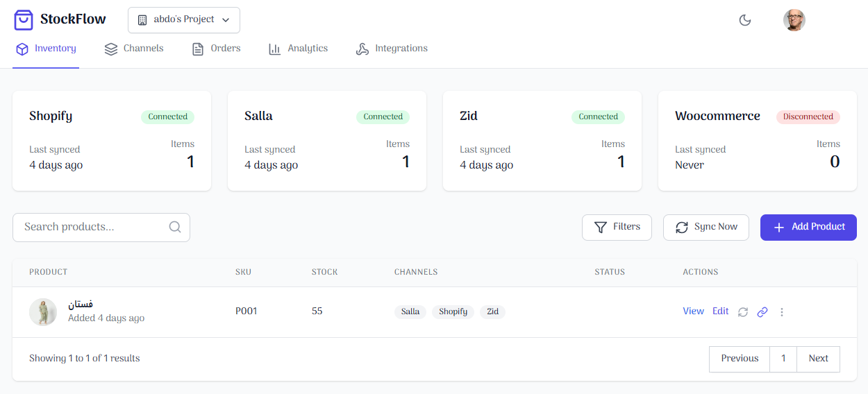
Task: Click the Salla card title
Action: click(x=258, y=117)
